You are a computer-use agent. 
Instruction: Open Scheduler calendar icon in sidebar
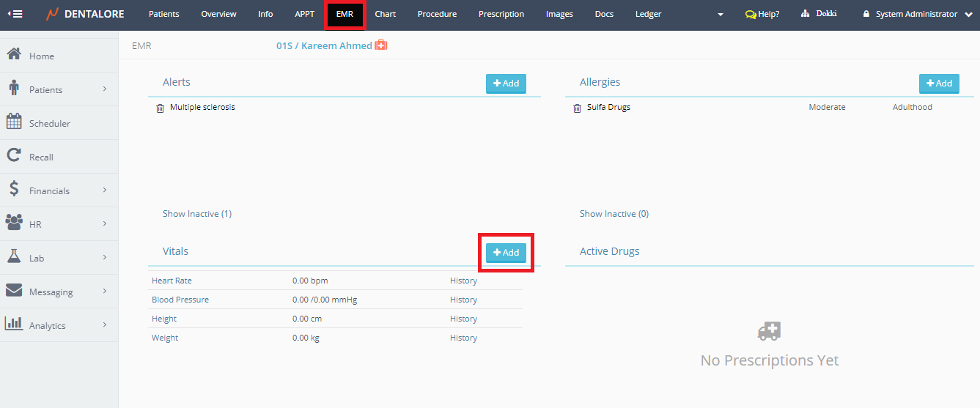coord(14,122)
